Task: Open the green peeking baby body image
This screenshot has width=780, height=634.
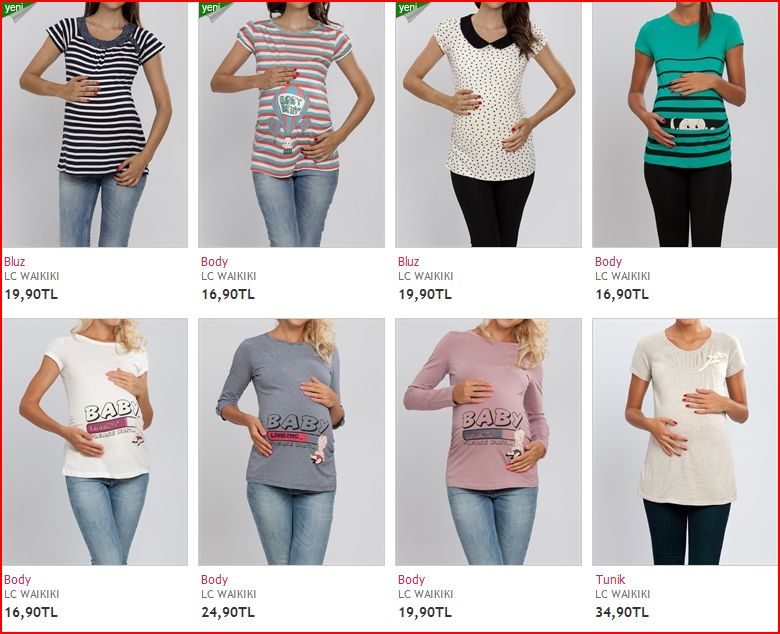Action: click(x=684, y=125)
